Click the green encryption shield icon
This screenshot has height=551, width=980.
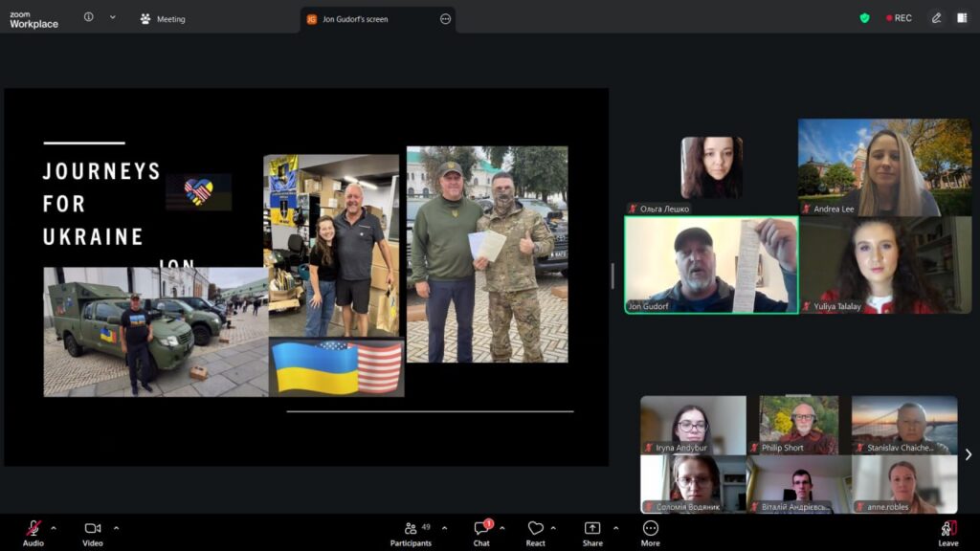[865, 18]
